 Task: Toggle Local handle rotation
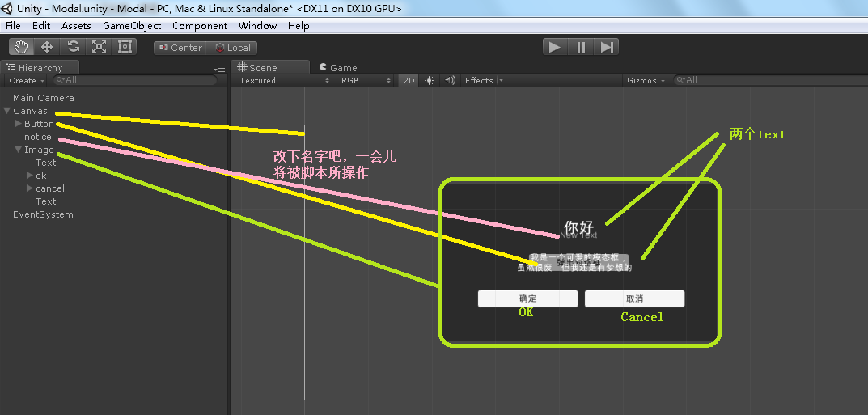(232, 48)
